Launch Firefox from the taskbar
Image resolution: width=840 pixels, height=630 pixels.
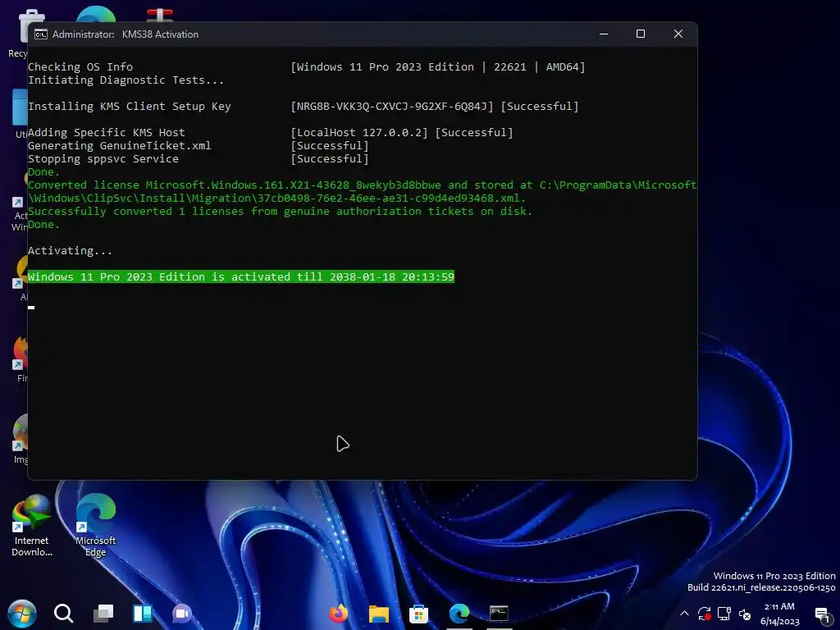click(339, 614)
